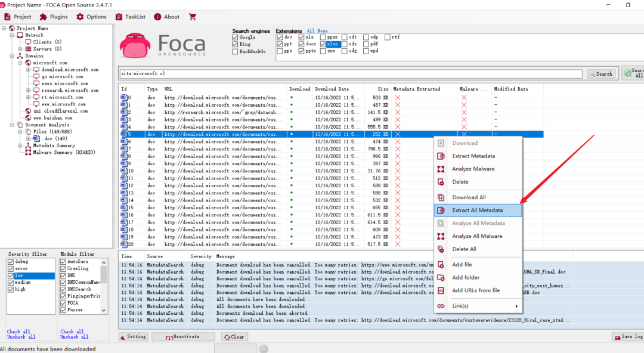Open the Link(s) submenu

[478, 306]
